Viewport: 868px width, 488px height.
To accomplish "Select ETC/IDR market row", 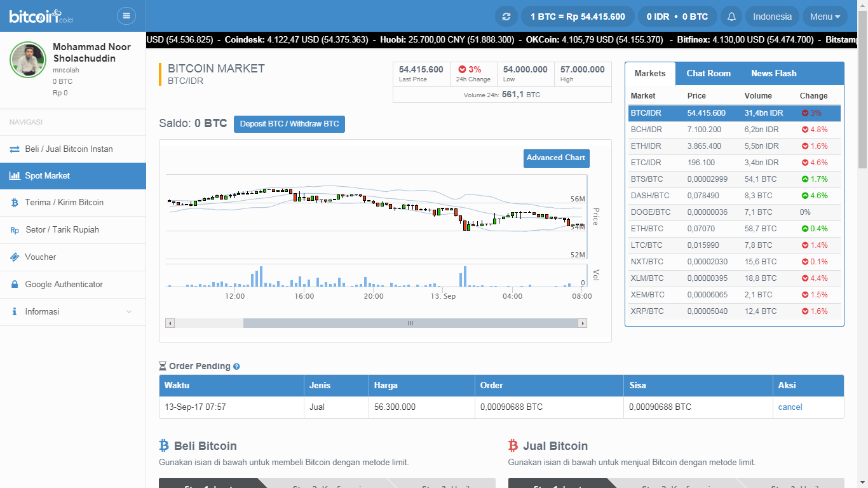I will tap(735, 163).
